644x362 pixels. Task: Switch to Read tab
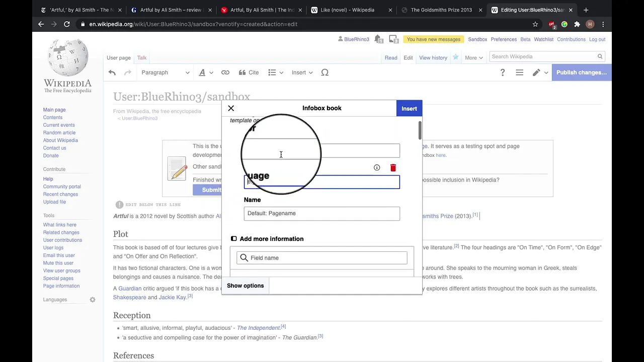[x=391, y=58]
